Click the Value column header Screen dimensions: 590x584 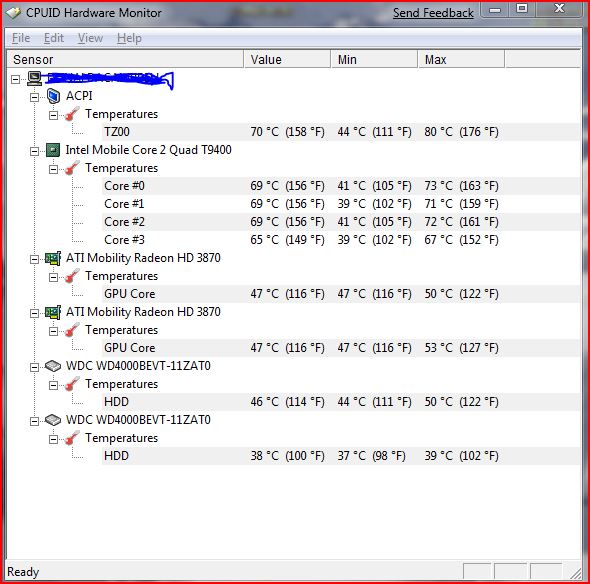(287, 59)
